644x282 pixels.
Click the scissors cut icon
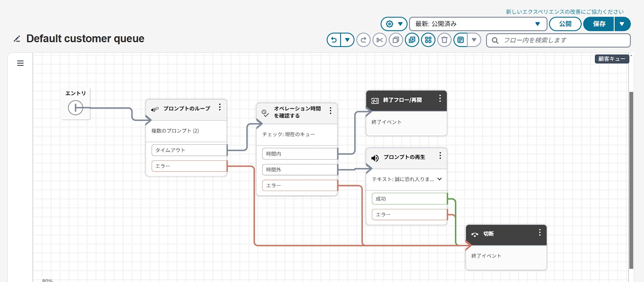point(380,40)
